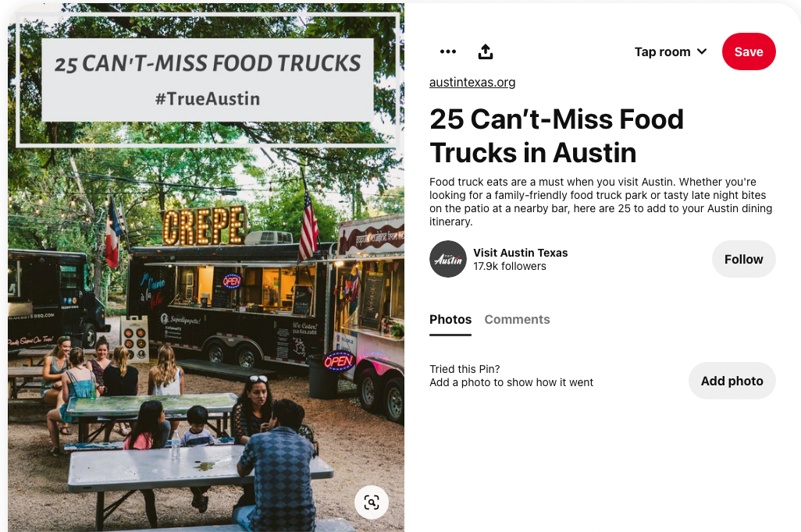This screenshot has height=532, width=801.
Task: Open visual search lens on pin image
Action: click(x=372, y=502)
